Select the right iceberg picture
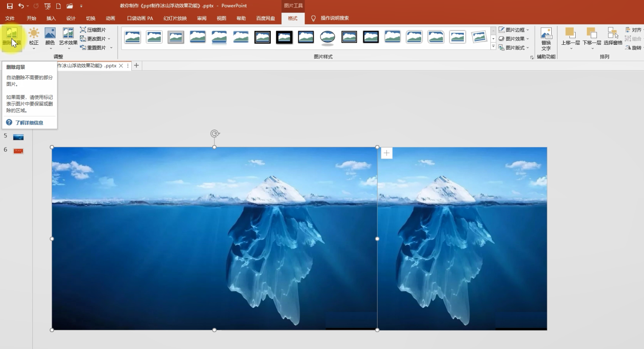Screen dimensions: 644x349 point(462,239)
